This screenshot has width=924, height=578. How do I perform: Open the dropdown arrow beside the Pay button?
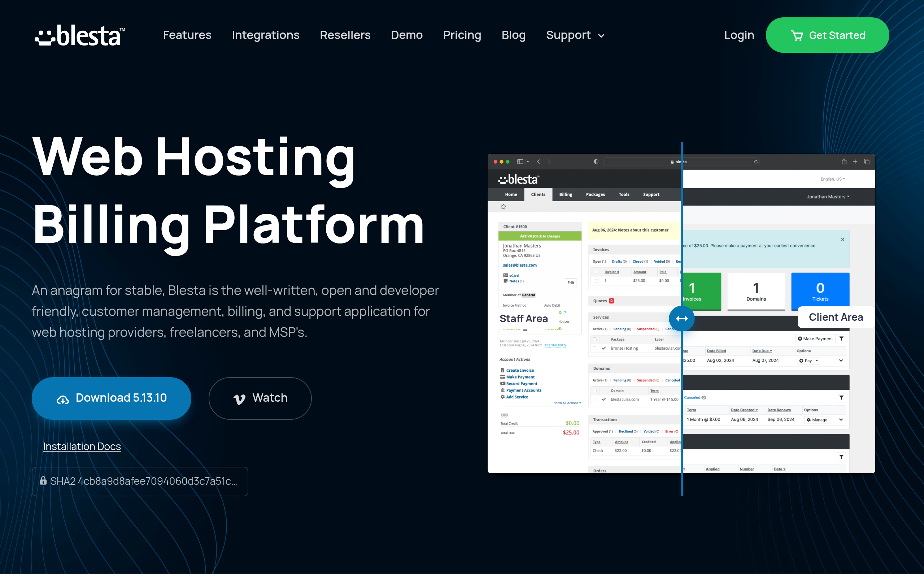point(817,361)
